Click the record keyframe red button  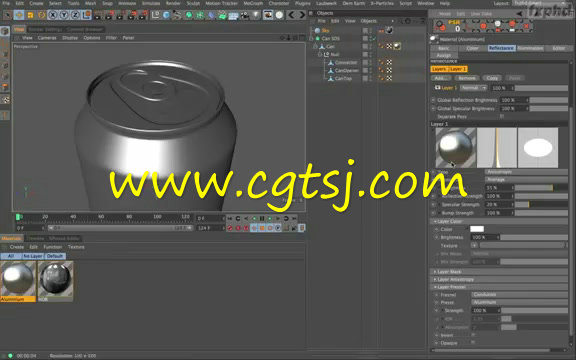click(230, 228)
